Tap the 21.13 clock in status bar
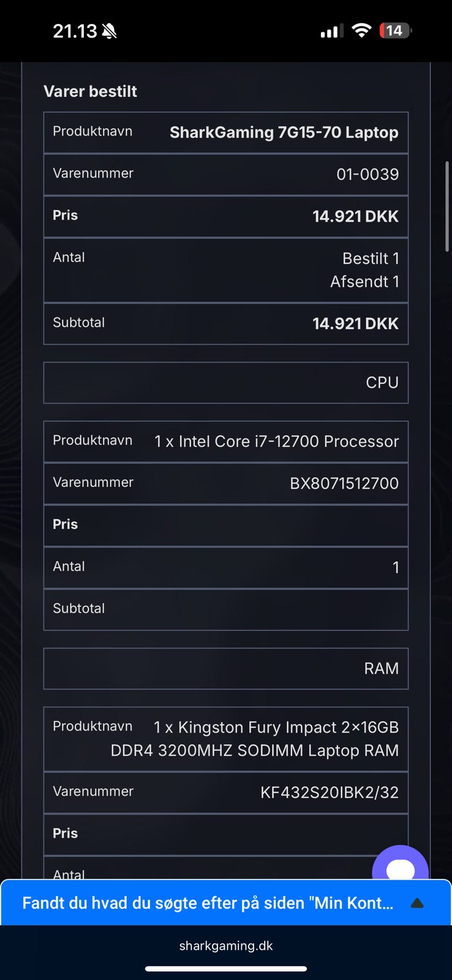This screenshot has height=980, width=452. pos(75,31)
